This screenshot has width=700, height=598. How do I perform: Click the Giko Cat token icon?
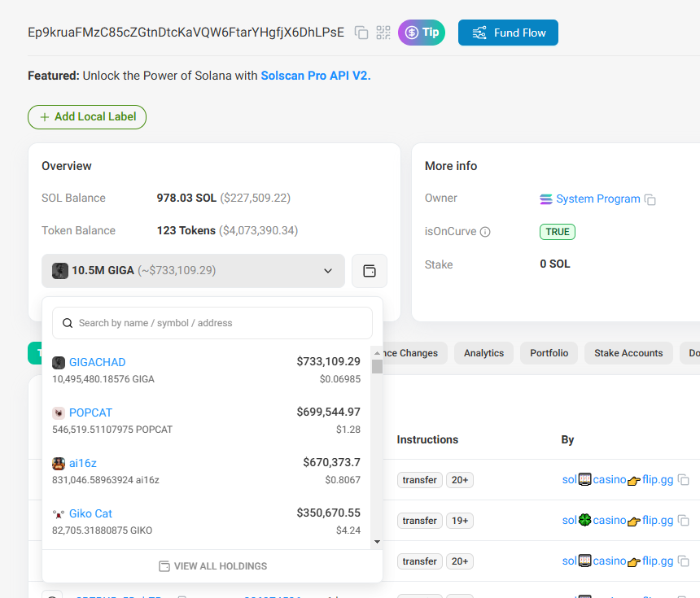click(x=59, y=514)
